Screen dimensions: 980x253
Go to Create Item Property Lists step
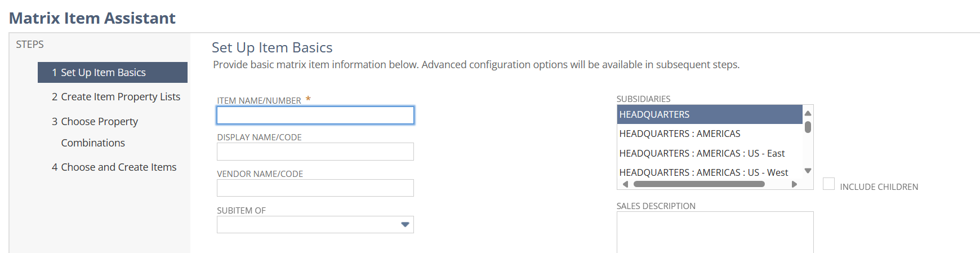(116, 97)
